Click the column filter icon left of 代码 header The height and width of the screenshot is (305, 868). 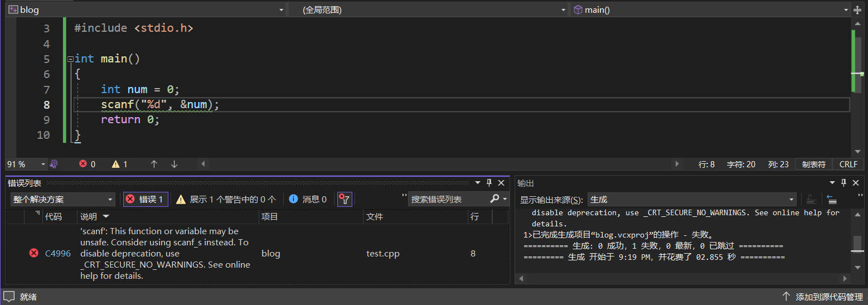click(38, 214)
